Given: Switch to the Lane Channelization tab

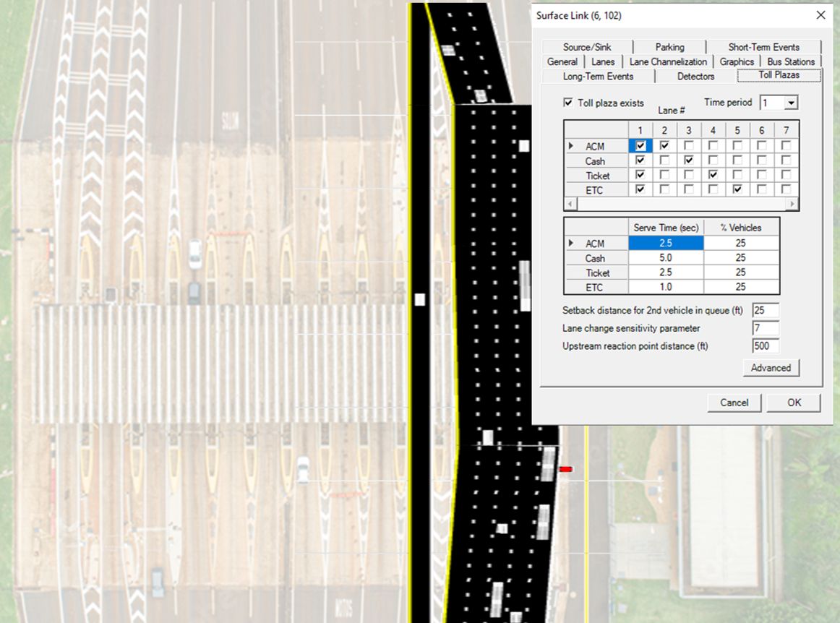Looking at the screenshot, I should coord(668,61).
